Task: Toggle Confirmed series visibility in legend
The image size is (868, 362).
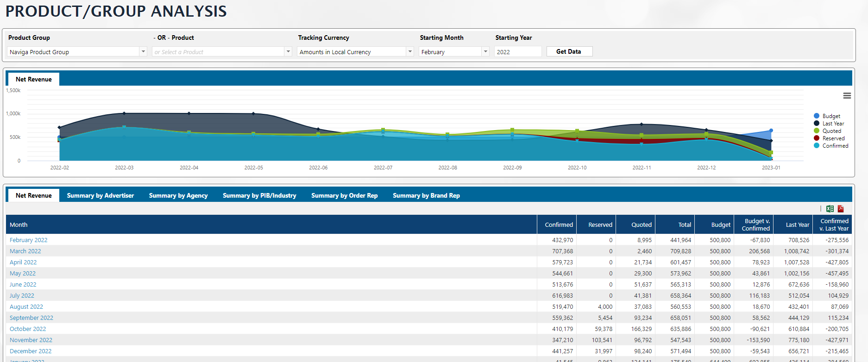Action: 835,146
